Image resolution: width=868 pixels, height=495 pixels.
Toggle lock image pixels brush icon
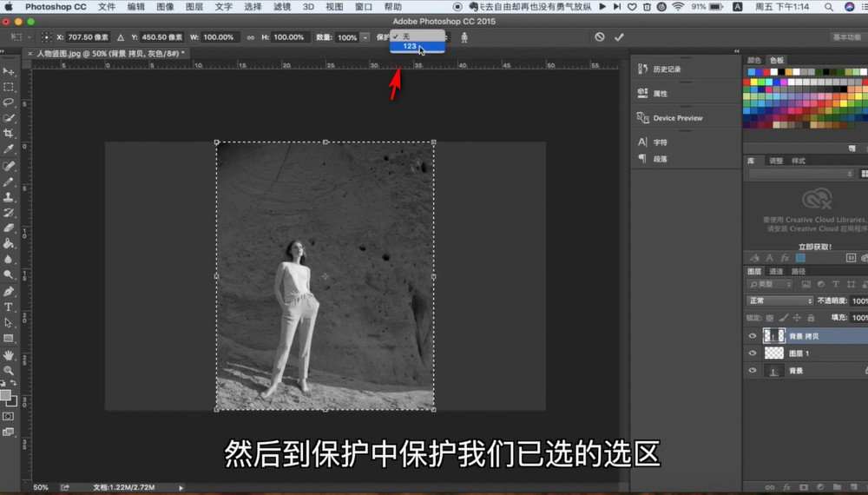783,318
